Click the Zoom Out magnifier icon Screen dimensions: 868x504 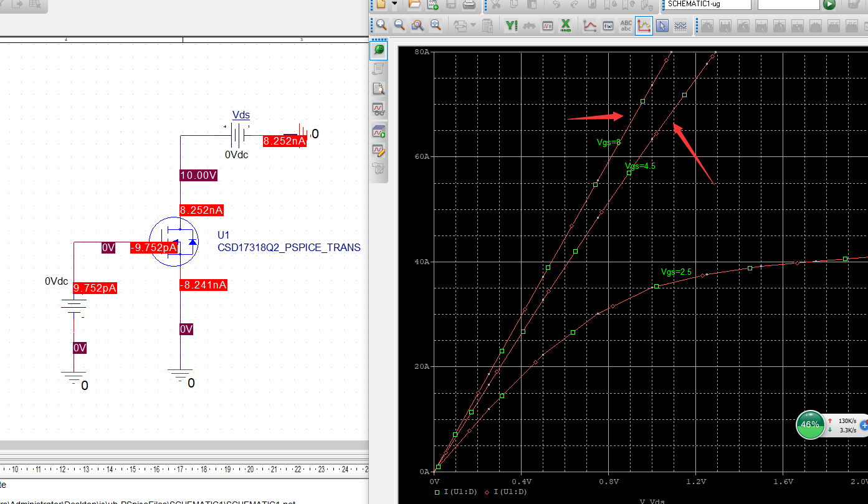399,25
